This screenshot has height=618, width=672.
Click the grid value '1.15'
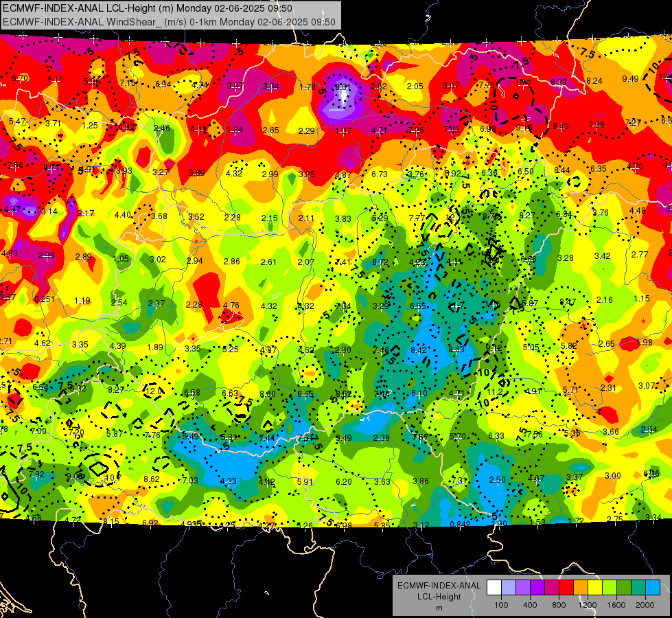click(642, 299)
